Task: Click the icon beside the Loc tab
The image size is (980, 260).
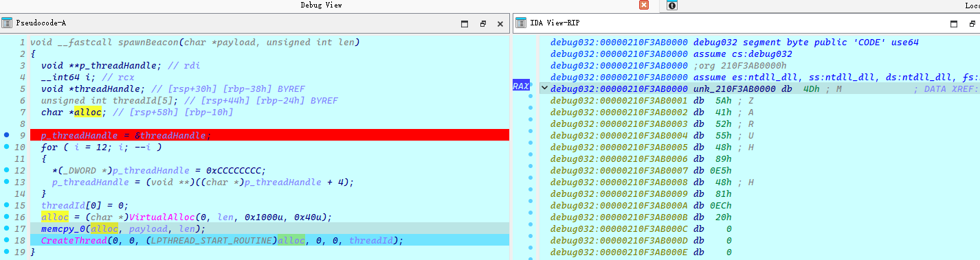Action: [x=671, y=5]
